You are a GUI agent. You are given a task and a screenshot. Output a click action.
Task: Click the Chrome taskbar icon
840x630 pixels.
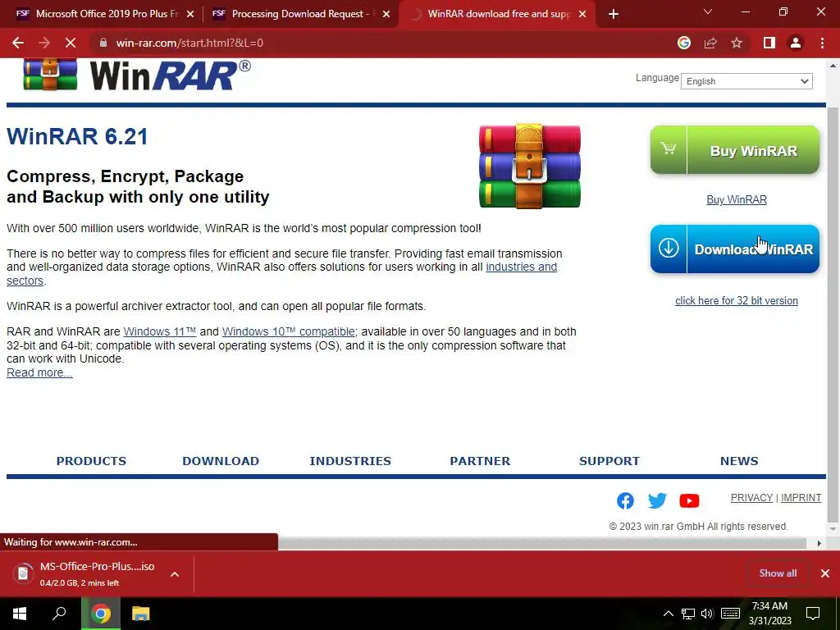tap(100, 614)
